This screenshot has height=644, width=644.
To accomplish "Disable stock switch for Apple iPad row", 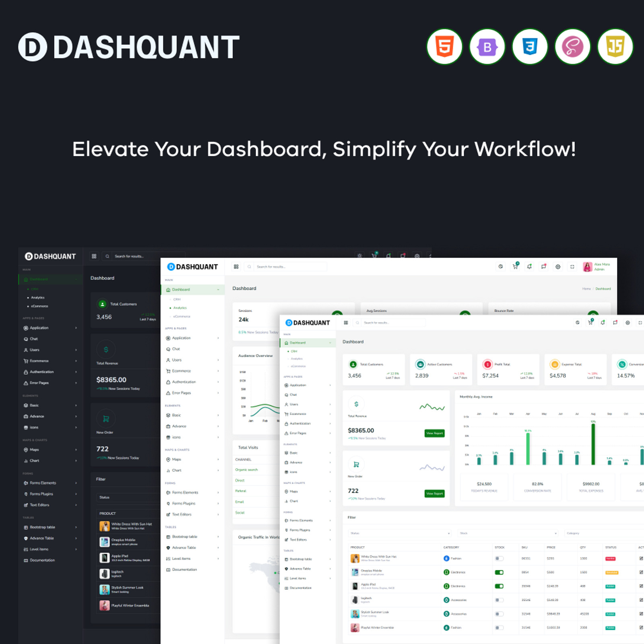I will click(499, 586).
